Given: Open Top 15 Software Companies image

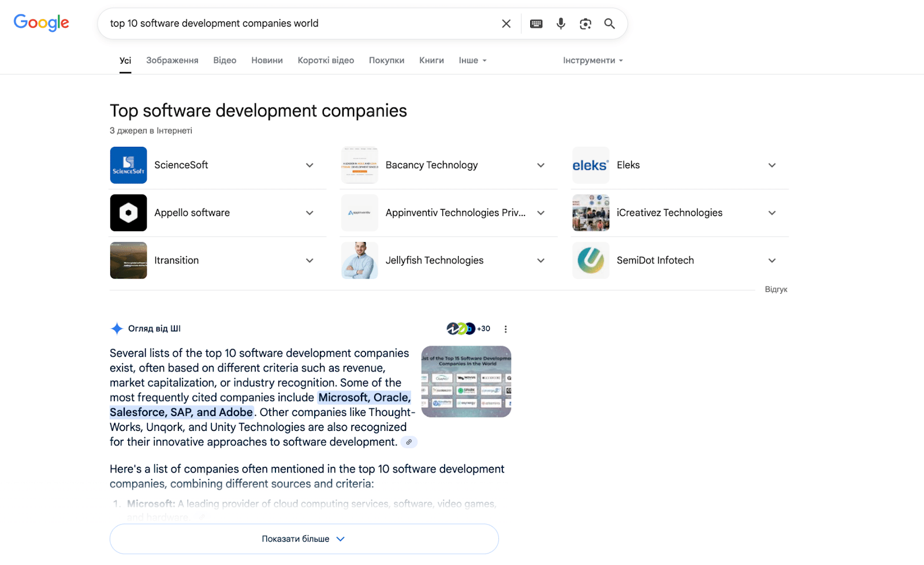Looking at the screenshot, I should [466, 381].
